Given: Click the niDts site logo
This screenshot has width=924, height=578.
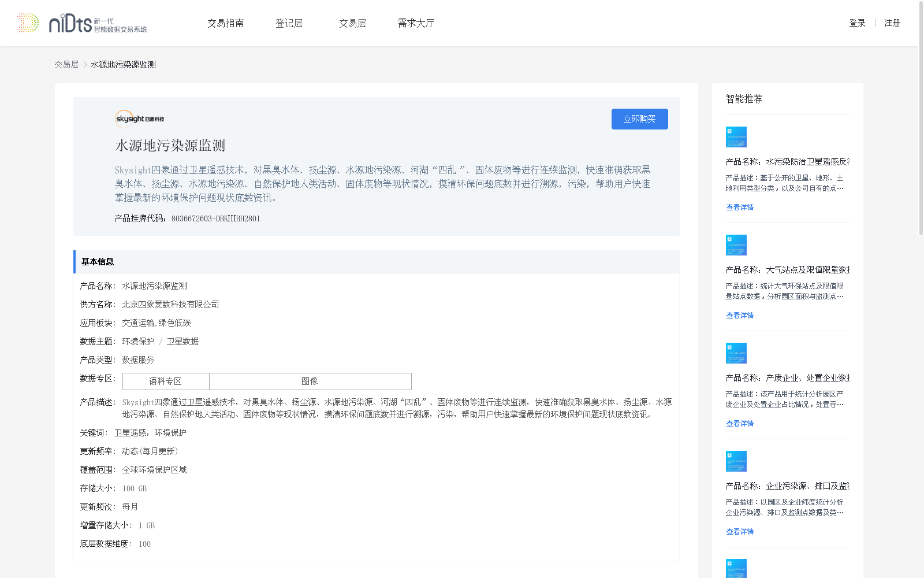Looking at the screenshot, I should (82, 23).
